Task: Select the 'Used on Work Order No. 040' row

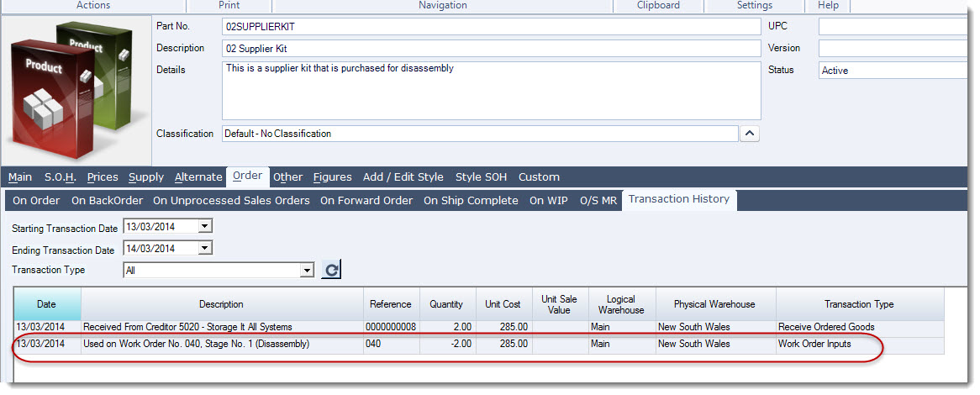Action: pos(479,344)
